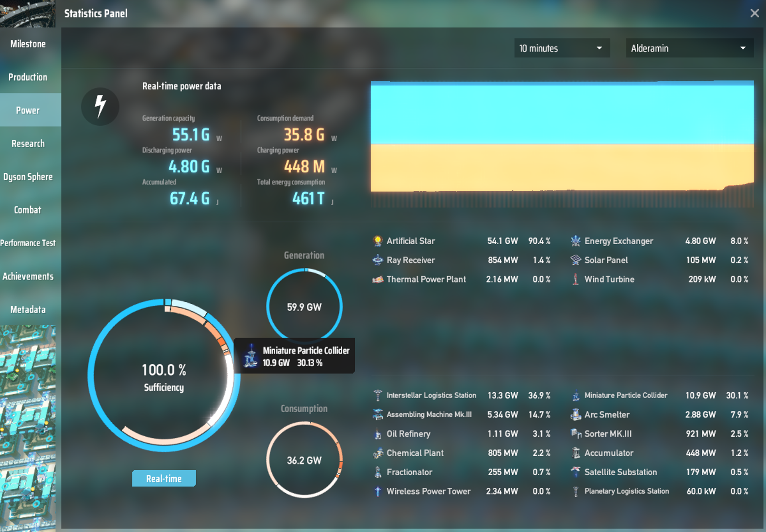Open the Research tab
Screen dimensions: 766x532
pos(28,144)
